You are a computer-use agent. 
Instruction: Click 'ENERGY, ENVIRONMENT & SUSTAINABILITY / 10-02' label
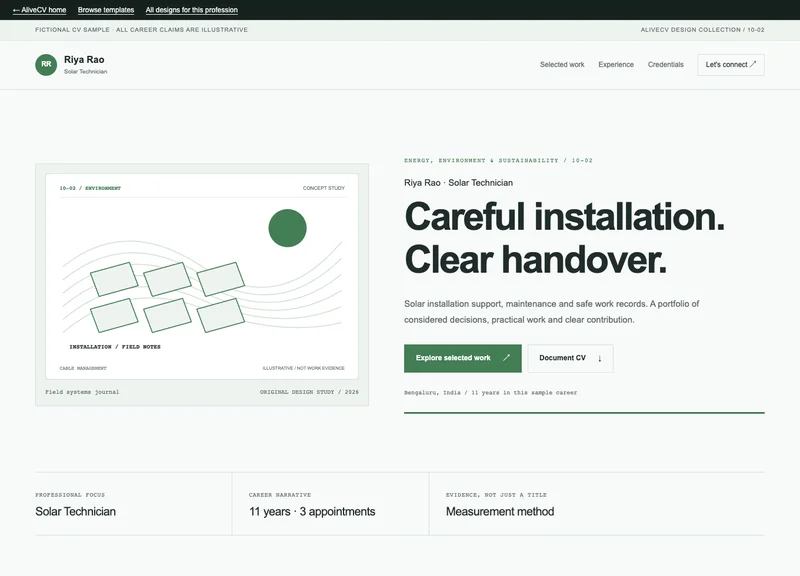(498, 160)
